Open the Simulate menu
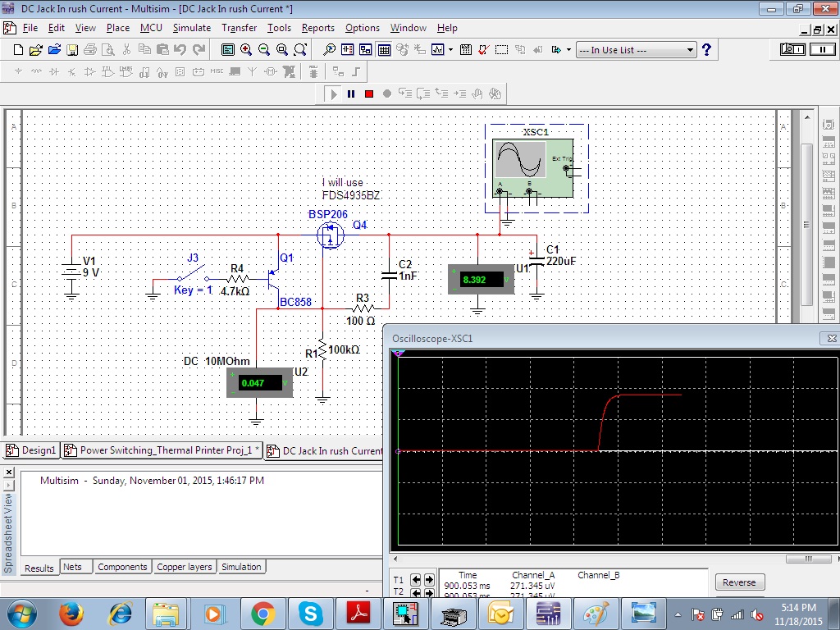Image resolution: width=840 pixels, height=630 pixels. pos(191,28)
